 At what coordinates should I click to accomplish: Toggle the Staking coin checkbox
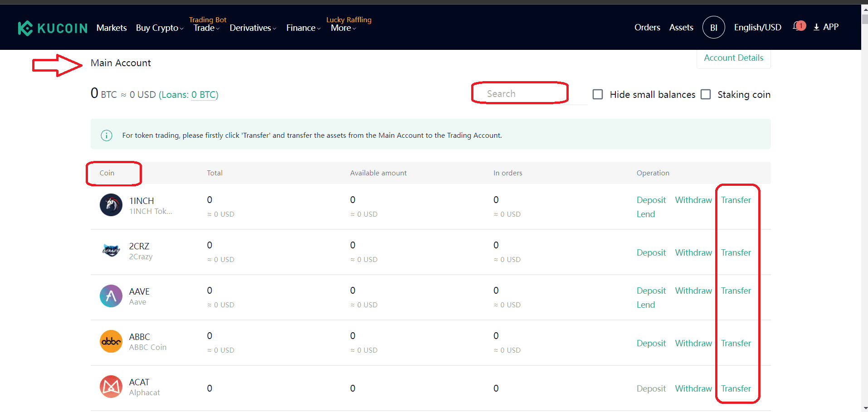click(706, 94)
